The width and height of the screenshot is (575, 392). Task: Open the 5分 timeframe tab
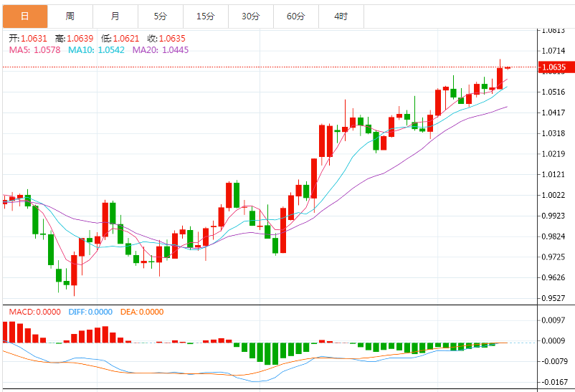tap(161, 16)
